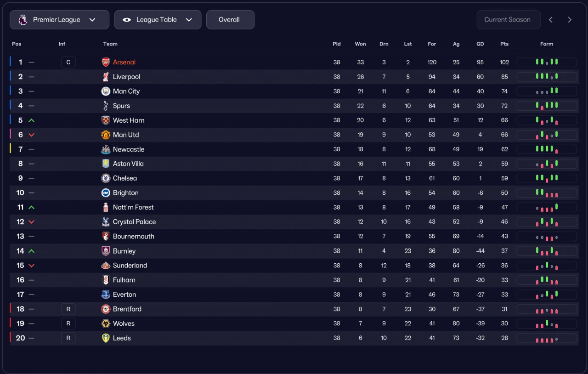Open the Premier League competition dropdown
This screenshot has width=588, height=374.
tap(59, 20)
